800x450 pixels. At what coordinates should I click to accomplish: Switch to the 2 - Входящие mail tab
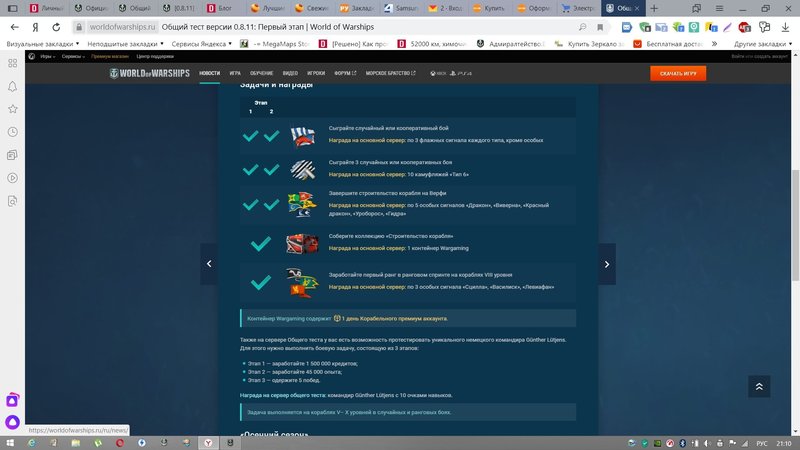(x=445, y=8)
